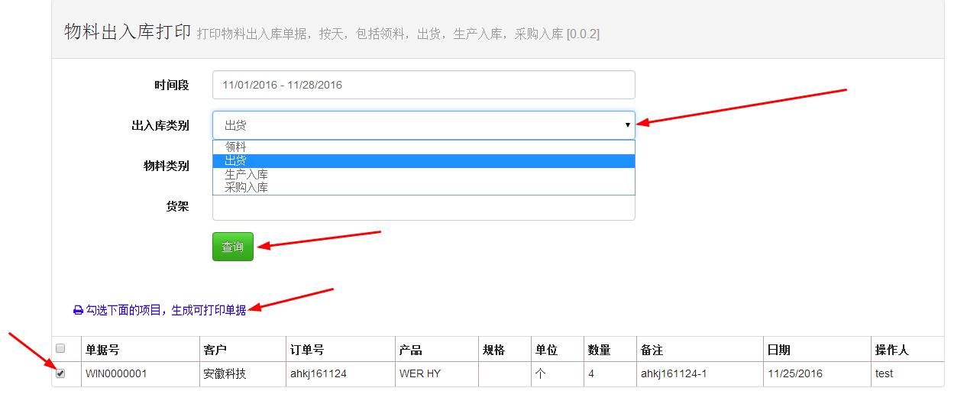This screenshot has width=980, height=420.
Task: Select 生产入库 in the dropdown list
Action: tap(246, 175)
